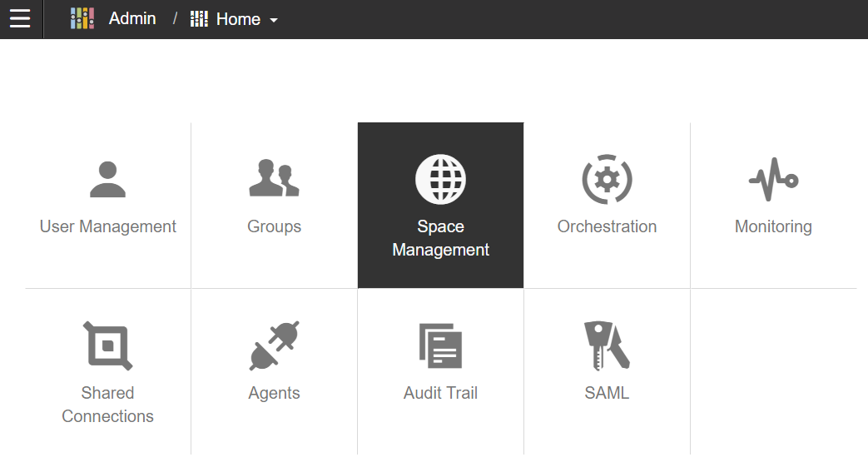Click the Monitoring tile label
Viewport: 868px width, 467px height.
(773, 226)
